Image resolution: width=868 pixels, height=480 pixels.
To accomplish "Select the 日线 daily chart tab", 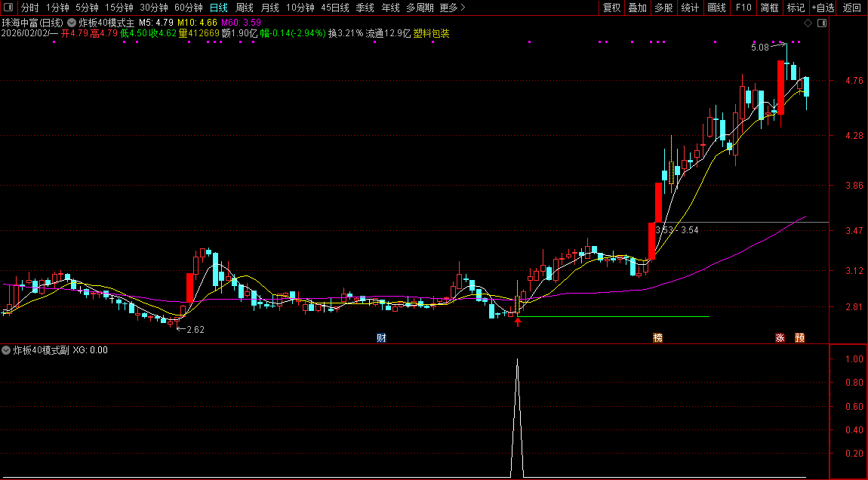I will click(x=219, y=8).
